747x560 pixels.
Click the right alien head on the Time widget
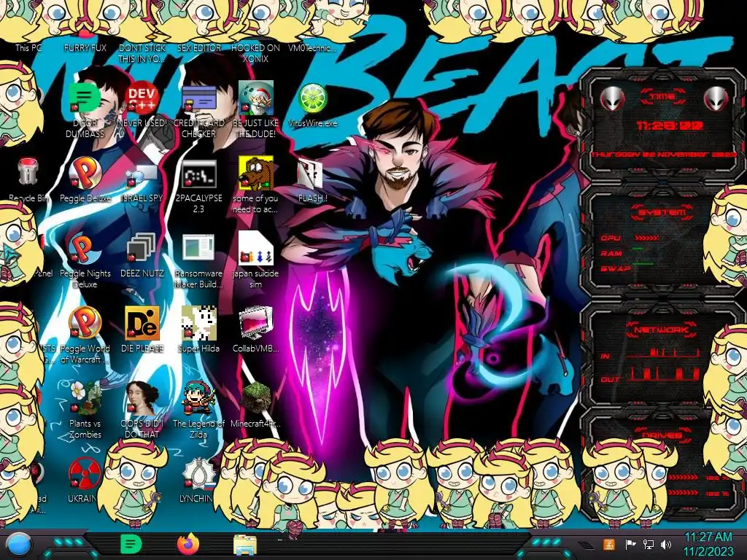(716, 98)
